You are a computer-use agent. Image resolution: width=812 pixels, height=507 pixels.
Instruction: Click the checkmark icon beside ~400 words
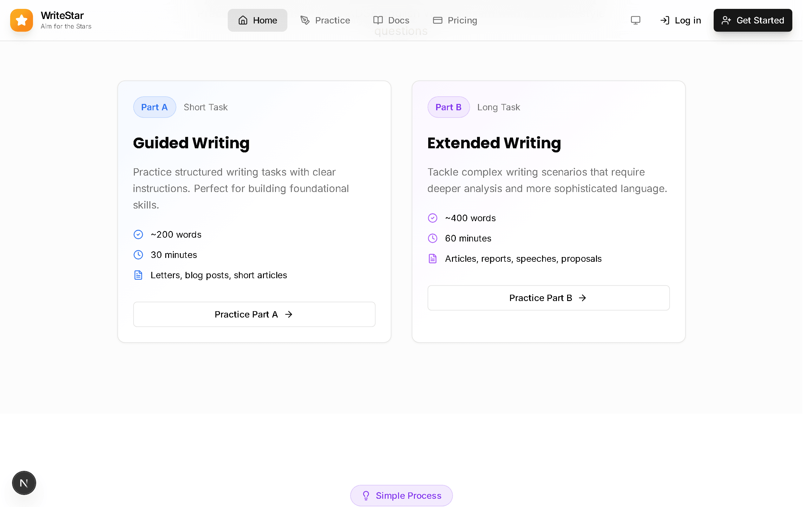pyautogui.click(x=433, y=218)
